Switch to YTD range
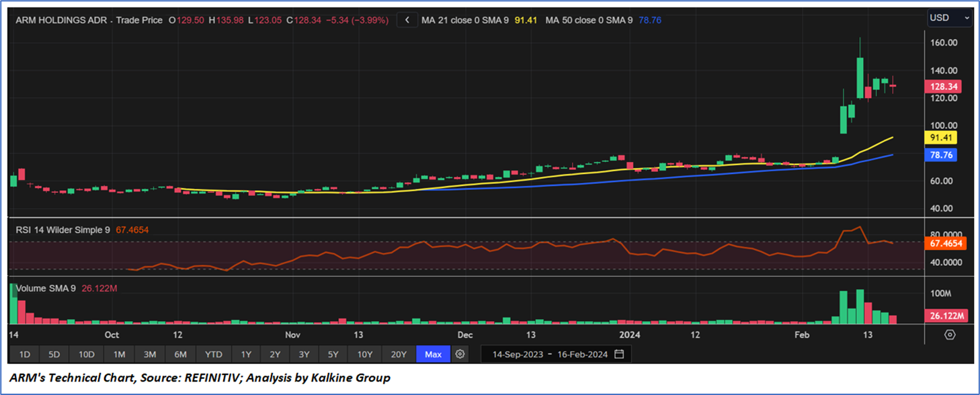 click(x=214, y=354)
